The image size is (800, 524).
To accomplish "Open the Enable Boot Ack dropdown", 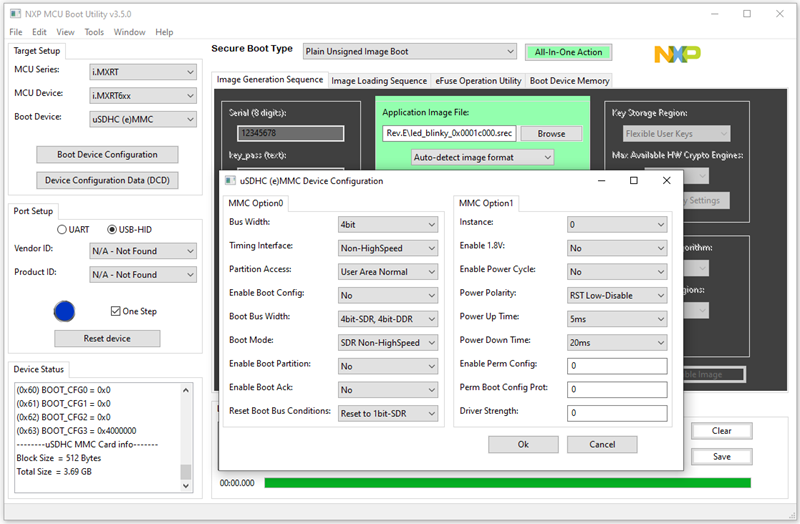I will pyautogui.click(x=388, y=390).
